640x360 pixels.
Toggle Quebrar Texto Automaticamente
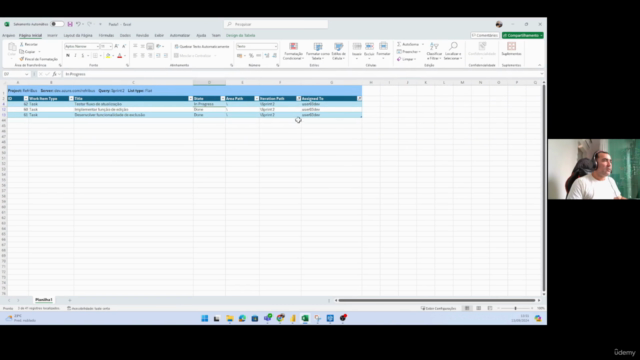point(202,47)
